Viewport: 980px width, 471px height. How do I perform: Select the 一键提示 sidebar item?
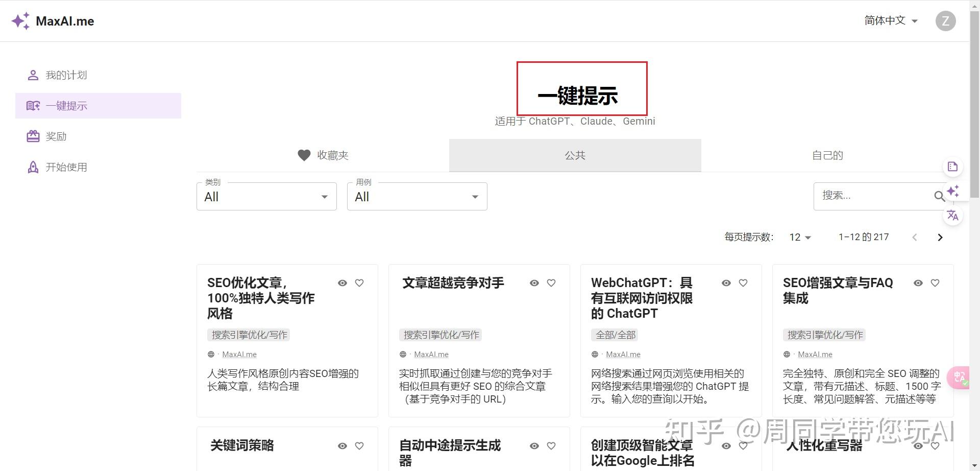point(67,106)
